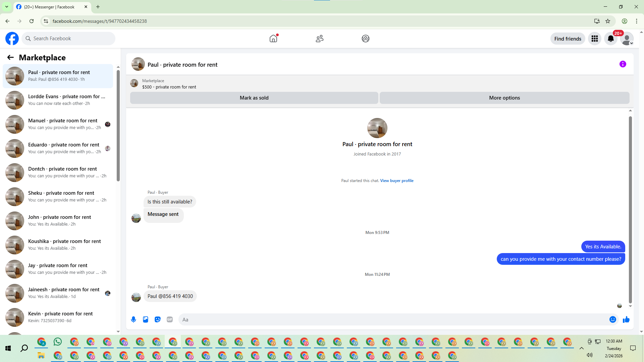
Task: Open the emoji picker in the message box
Action: pos(612,319)
